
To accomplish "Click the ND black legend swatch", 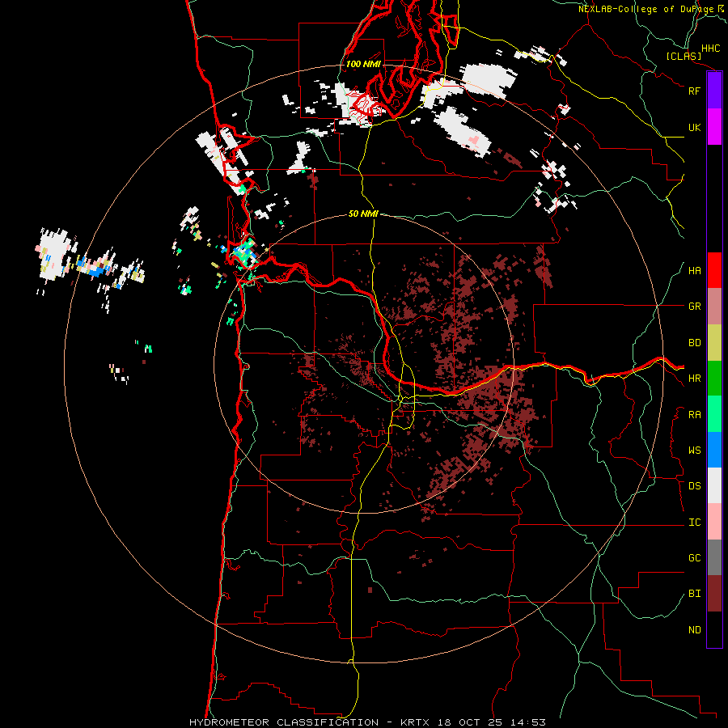I will click(x=714, y=629).
